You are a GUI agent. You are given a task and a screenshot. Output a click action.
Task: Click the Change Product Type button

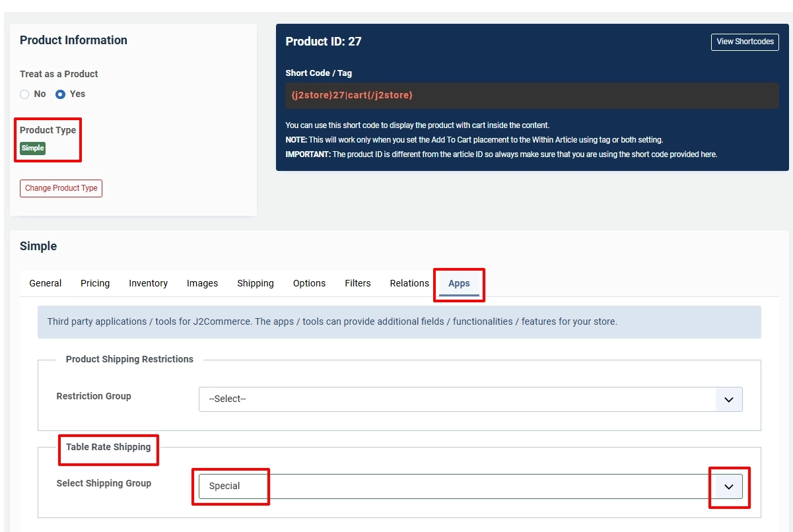point(61,188)
